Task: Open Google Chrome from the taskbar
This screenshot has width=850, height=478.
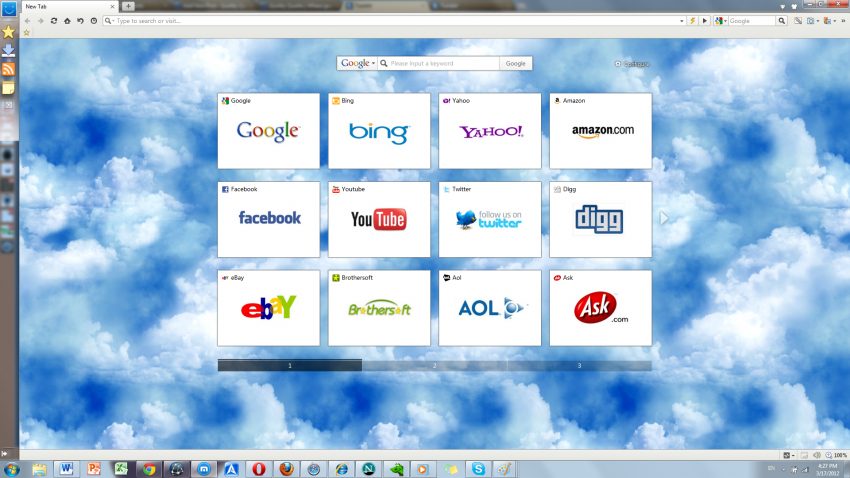Action: pos(149,469)
